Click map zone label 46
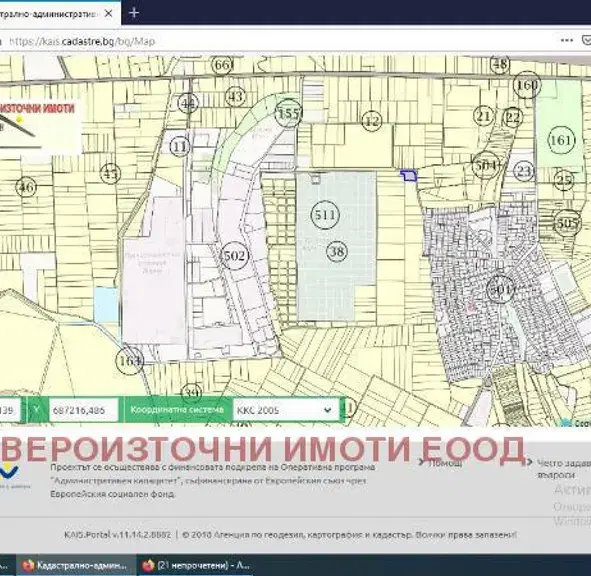591x576 pixels. tap(26, 187)
